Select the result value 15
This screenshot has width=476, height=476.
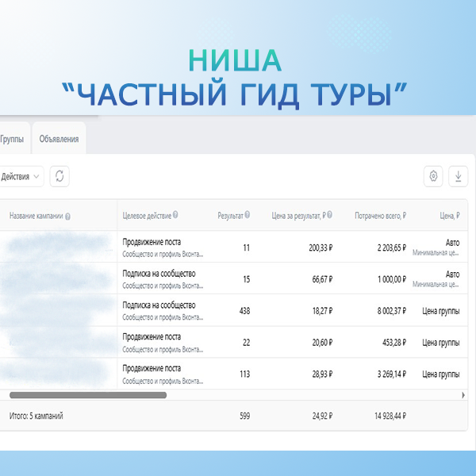247,279
